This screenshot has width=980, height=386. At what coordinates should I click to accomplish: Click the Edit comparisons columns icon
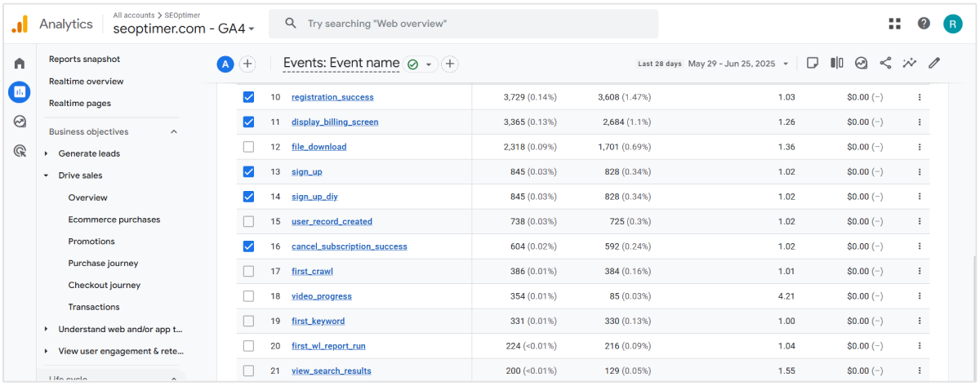tap(836, 63)
